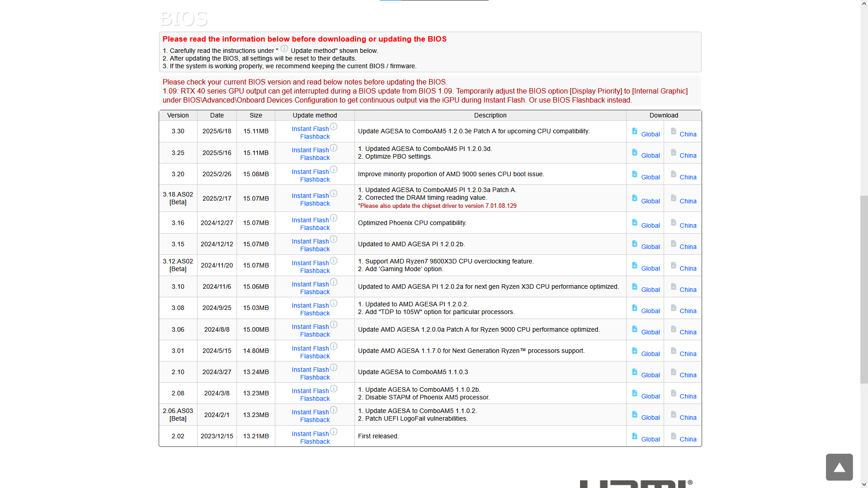The width and height of the screenshot is (868, 488).
Task: Click the Update method column header
Action: coord(315,115)
